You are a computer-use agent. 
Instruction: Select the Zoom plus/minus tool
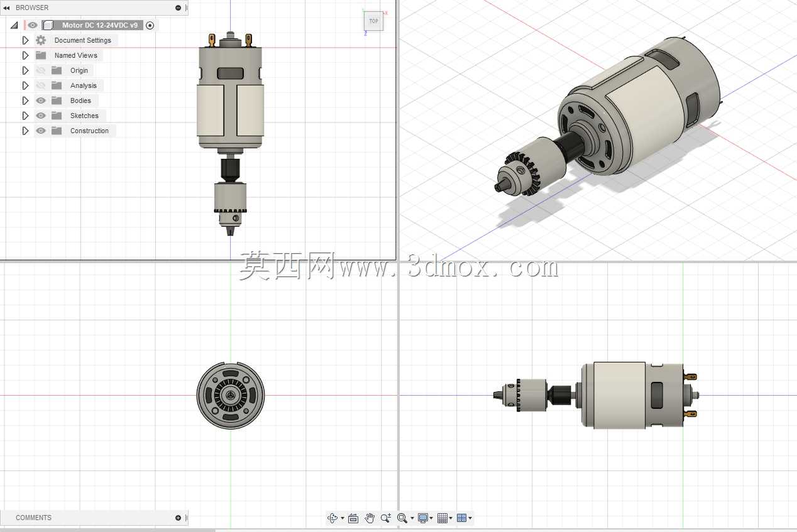tap(386, 518)
